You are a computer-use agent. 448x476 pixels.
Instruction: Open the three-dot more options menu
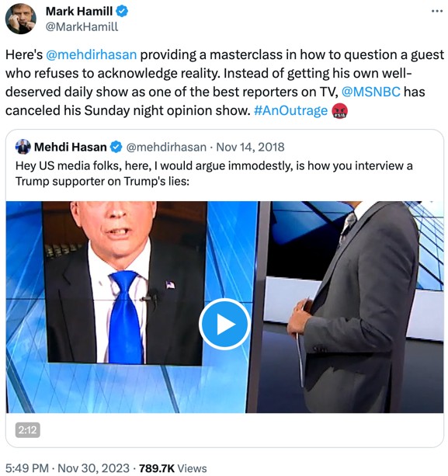pyautogui.click(x=437, y=11)
